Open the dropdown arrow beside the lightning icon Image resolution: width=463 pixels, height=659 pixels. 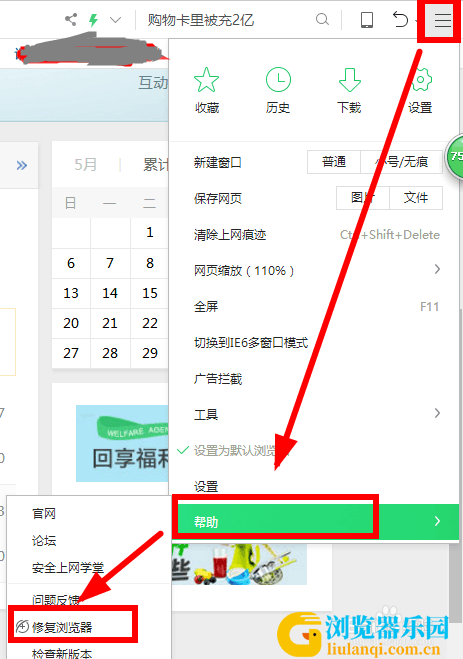[x=116, y=20]
